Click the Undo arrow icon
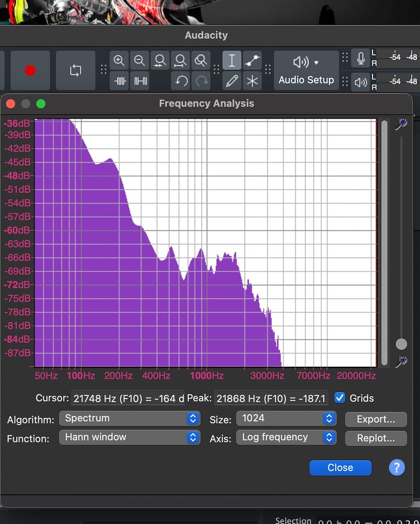Image resolution: width=420 pixels, height=524 pixels. tap(181, 80)
